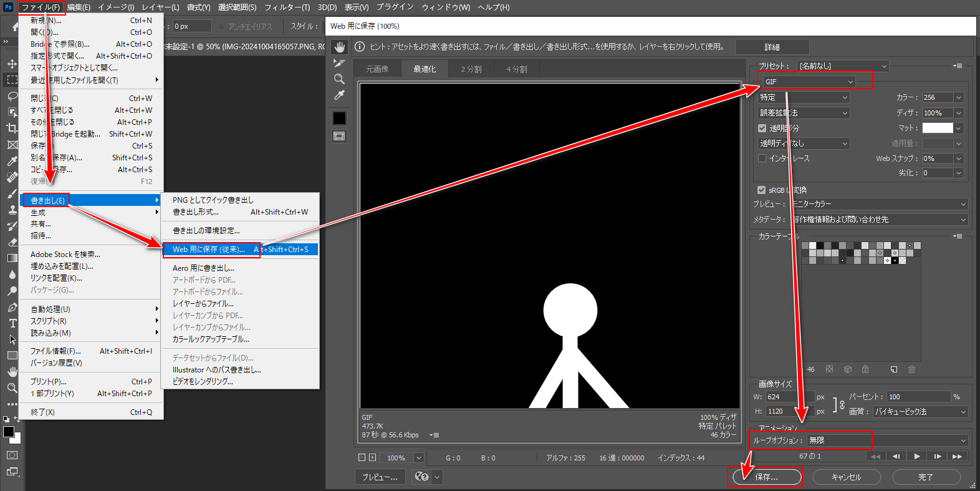Viewport: 980px width, 491px height.
Task: Switch to the 元画像 tab
Action: point(377,69)
